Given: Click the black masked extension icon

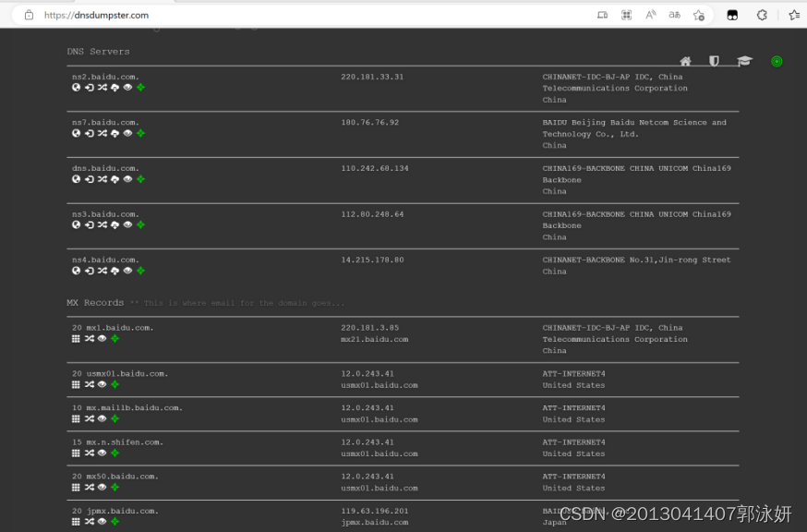Looking at the screenshot, I should pyautogui.click(x=732, y=15).
